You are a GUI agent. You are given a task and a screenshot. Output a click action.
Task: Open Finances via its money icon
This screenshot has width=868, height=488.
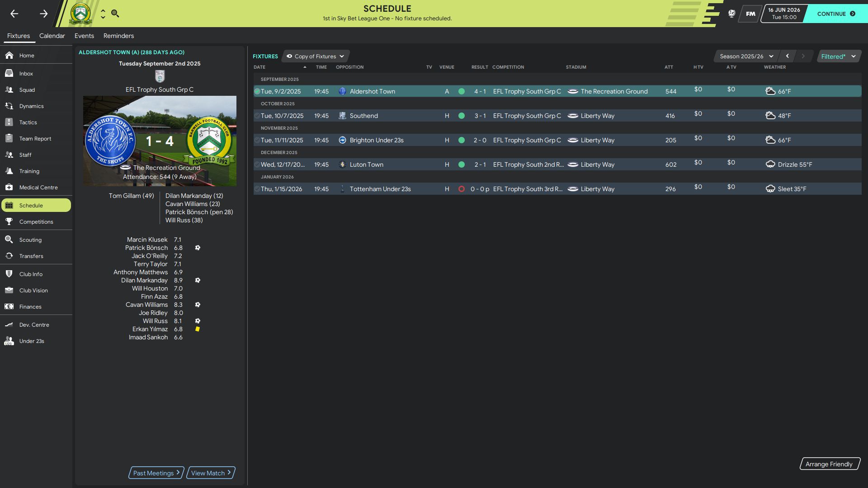[x=9, y=306]
